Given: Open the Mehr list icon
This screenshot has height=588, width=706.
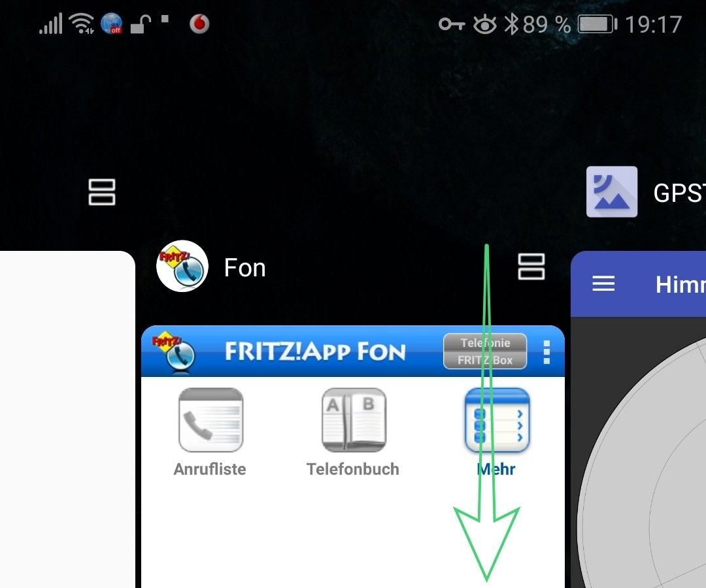Looking at the screenshot, I should tap(497, 420).
